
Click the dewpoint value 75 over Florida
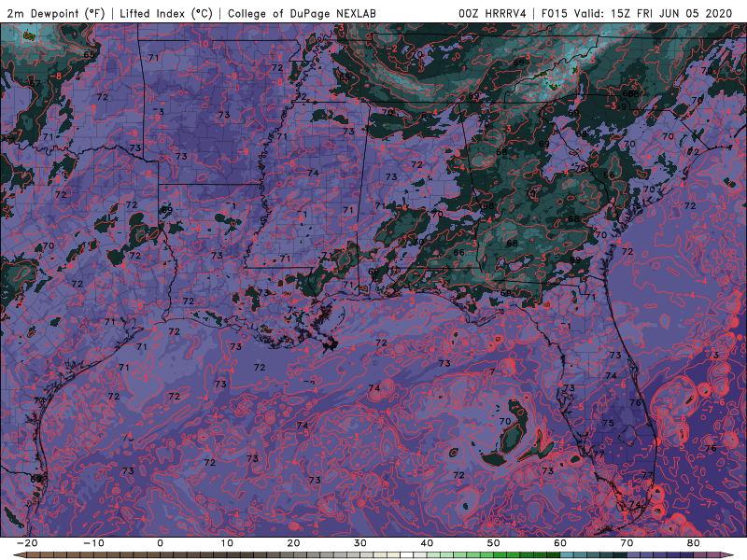[609, 423]
